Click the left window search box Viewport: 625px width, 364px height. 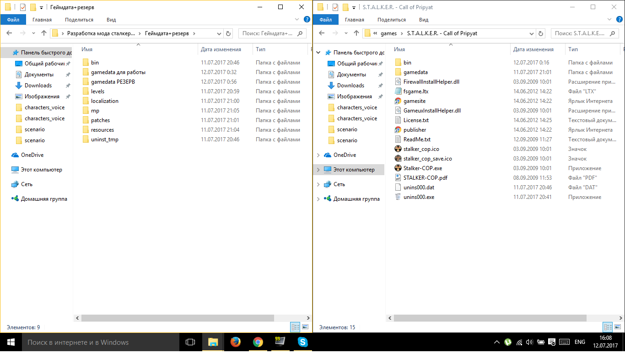[272, 33]
